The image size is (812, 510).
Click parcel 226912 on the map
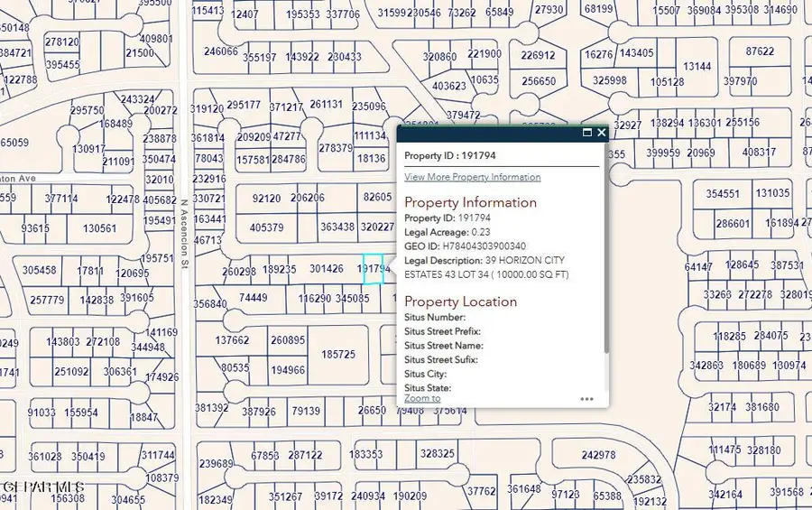(538, 55)
